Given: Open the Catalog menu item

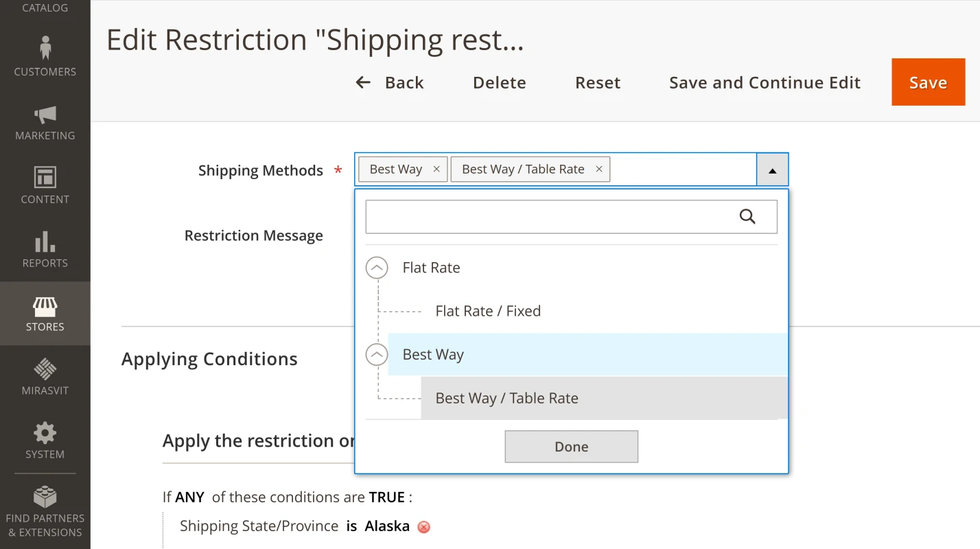Looking at the screenshot, I should pyautogui.click(x=45, y=8).
